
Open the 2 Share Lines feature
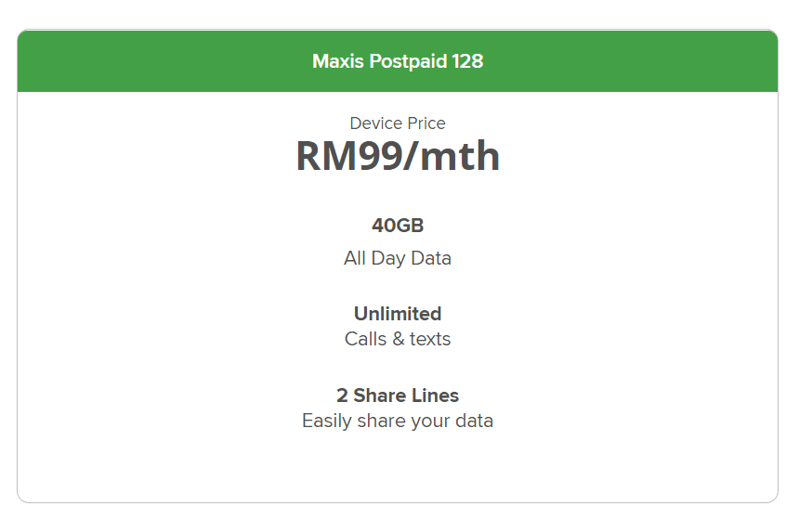click(x=398, y=396)
